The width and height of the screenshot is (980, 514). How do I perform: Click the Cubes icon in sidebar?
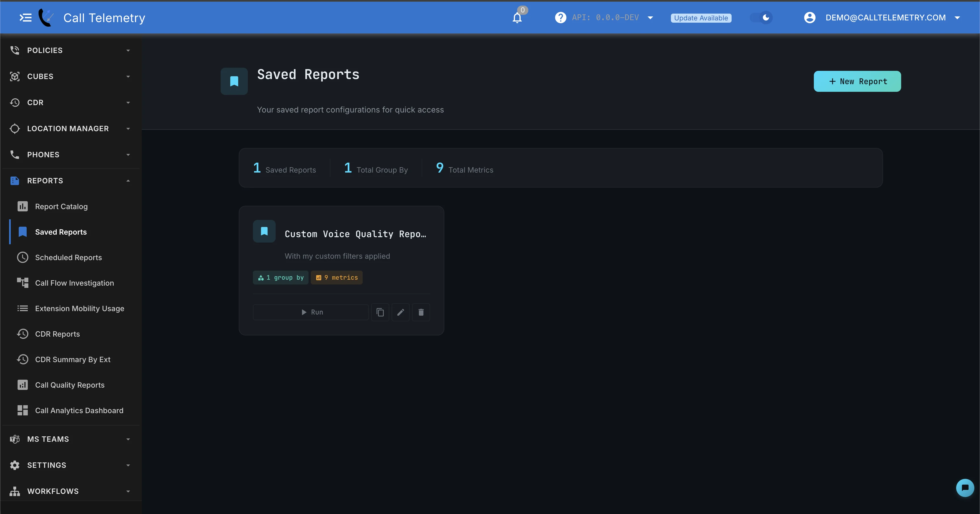click(15, 77)
